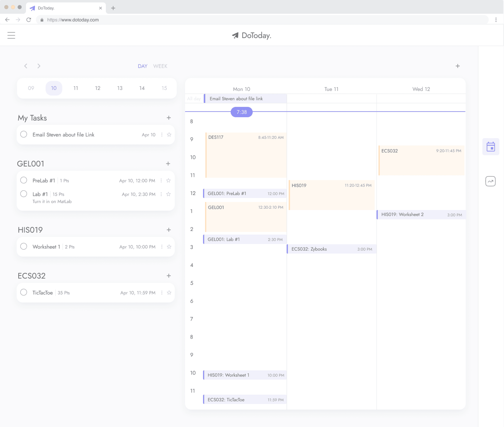Open the ECS032 class event on Wednesday

pos(421,160)
